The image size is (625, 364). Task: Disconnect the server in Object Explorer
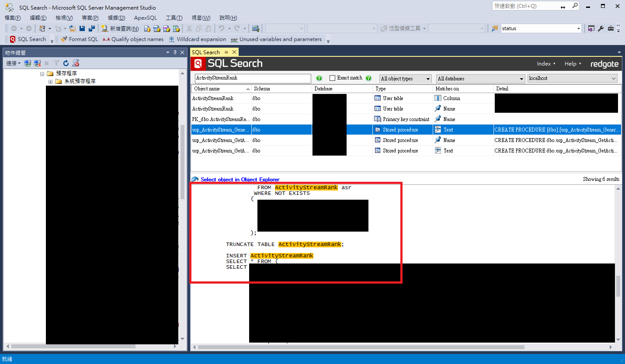tap(37, 62)
